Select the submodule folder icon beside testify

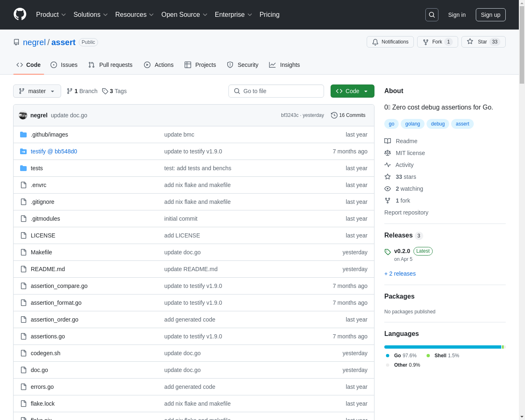pos(23,151)
